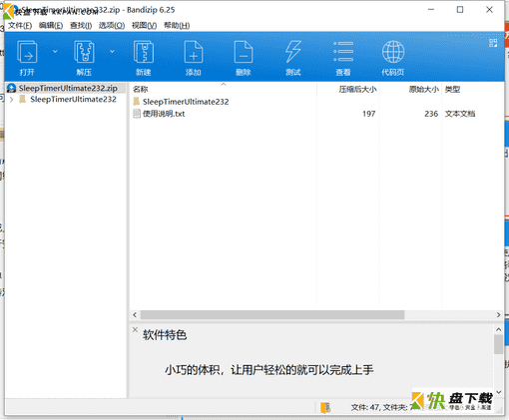The height and width of the screenshot is (420, 509).
Task: Minimize the Bandizip window
Action: tap(431, 10)
